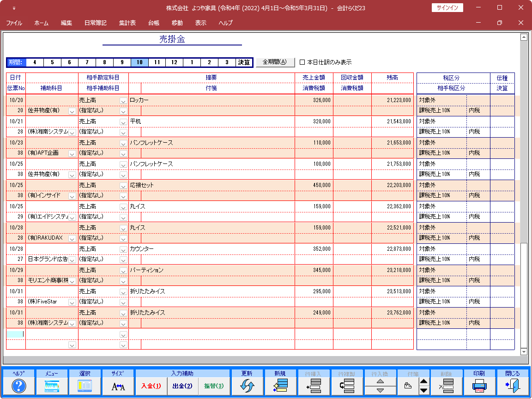Screen dimensions: 532x399
Task: Click the 付箋 sticky note icon
Action: point(408,387)
